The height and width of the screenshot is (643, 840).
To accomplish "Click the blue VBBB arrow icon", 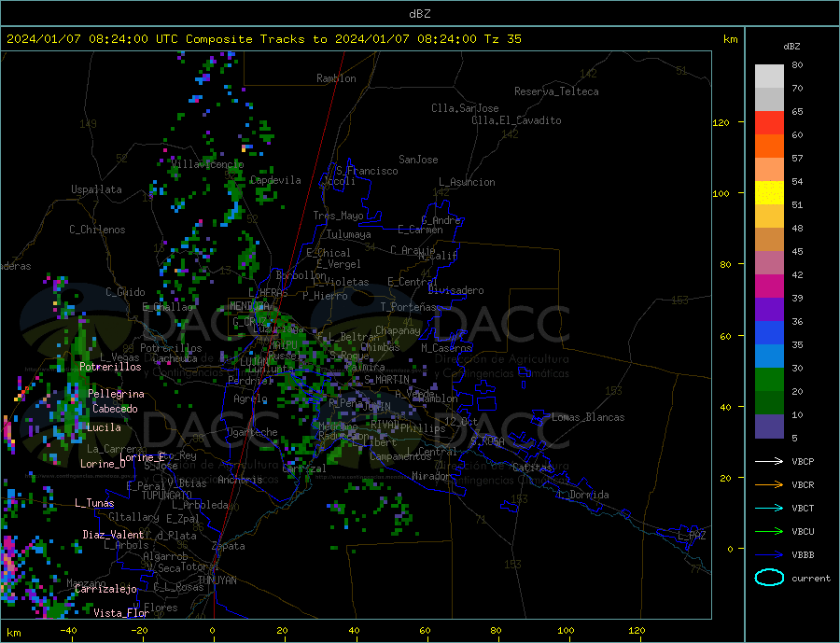I will pyautogui.click(x=769, y=555).
